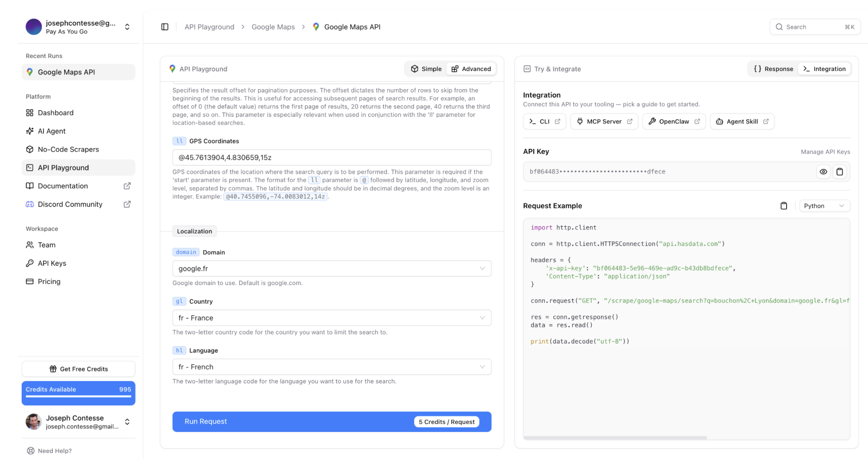Open the CLI integration guide
Viewport: 868px width, 459px height.
pyautogui.click(x=544, y=121)
